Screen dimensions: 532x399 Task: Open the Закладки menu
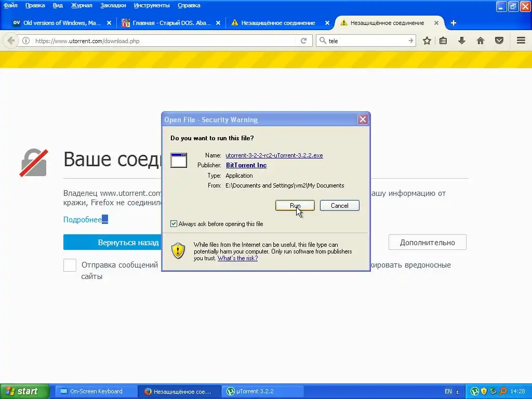[x=113, y=5]
